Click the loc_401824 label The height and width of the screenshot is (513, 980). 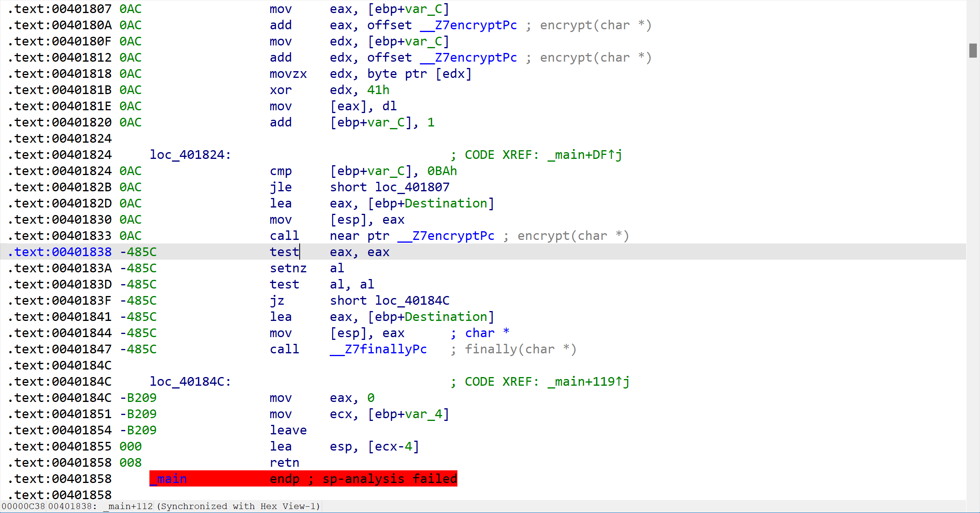pos(190,155)
